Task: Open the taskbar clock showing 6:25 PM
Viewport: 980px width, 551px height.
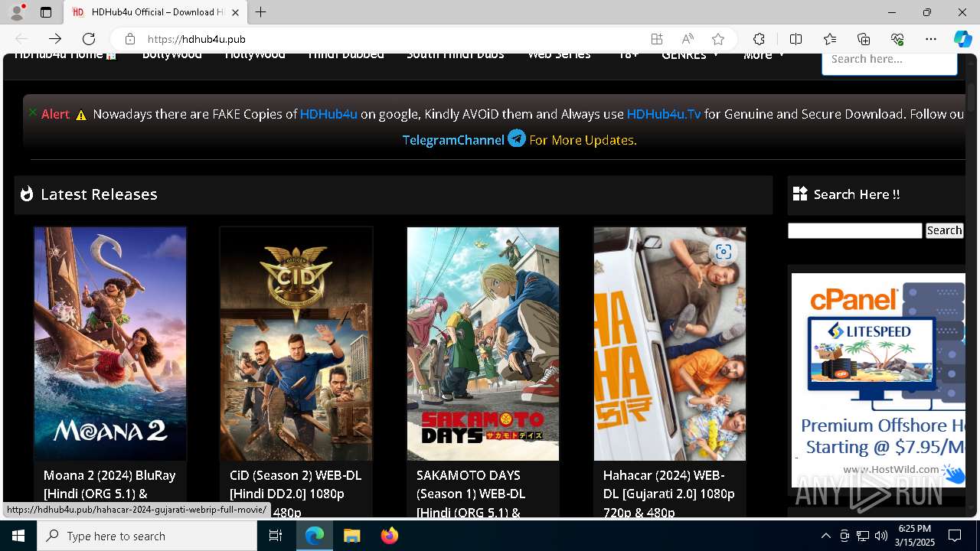Action: (x=914, y=536)
